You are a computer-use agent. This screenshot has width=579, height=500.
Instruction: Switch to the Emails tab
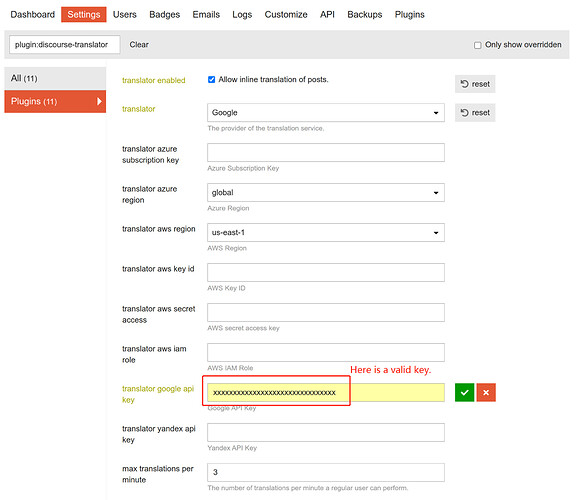pyautogui.click(x=206, y=14)
